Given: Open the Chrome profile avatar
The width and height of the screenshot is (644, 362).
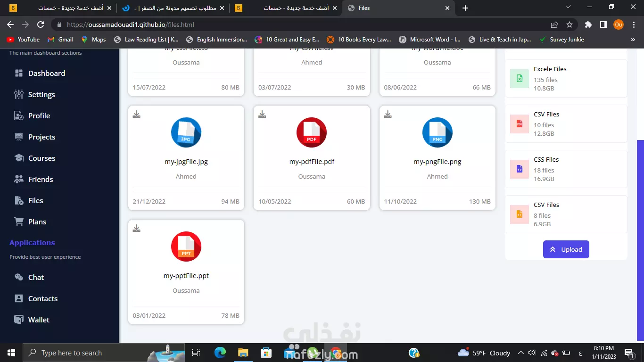Looking at the screenshot, I should [x=619, y=25].
